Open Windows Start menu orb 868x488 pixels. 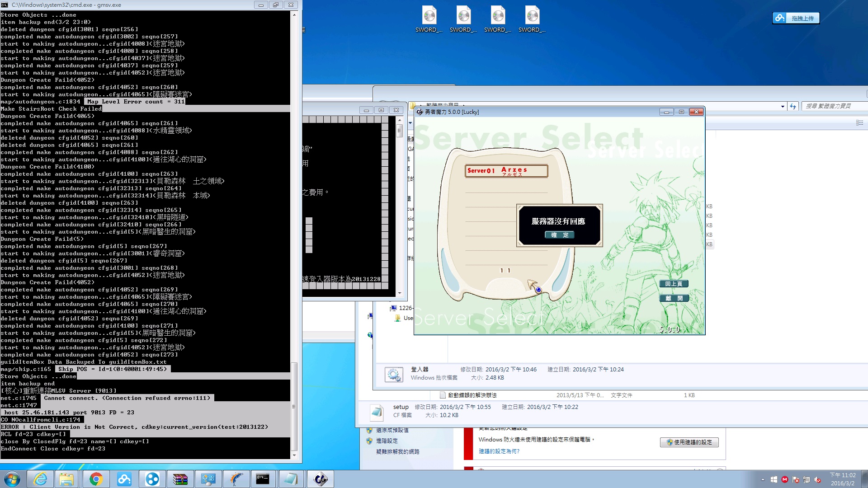[12, 479]
